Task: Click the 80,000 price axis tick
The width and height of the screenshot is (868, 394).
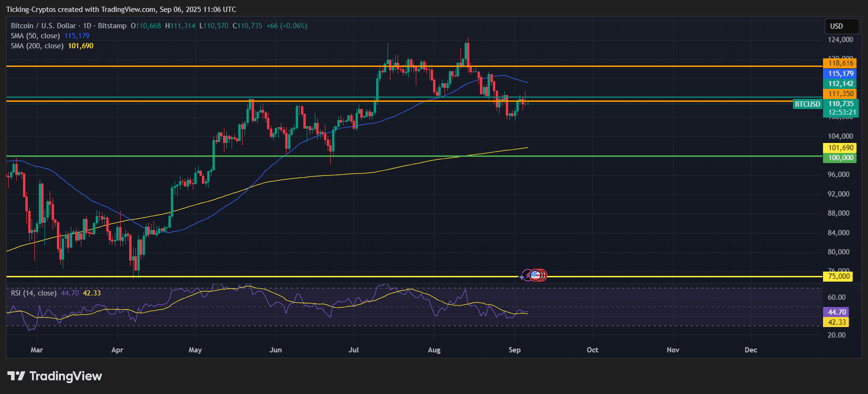Action: click(x=839, y=252)
